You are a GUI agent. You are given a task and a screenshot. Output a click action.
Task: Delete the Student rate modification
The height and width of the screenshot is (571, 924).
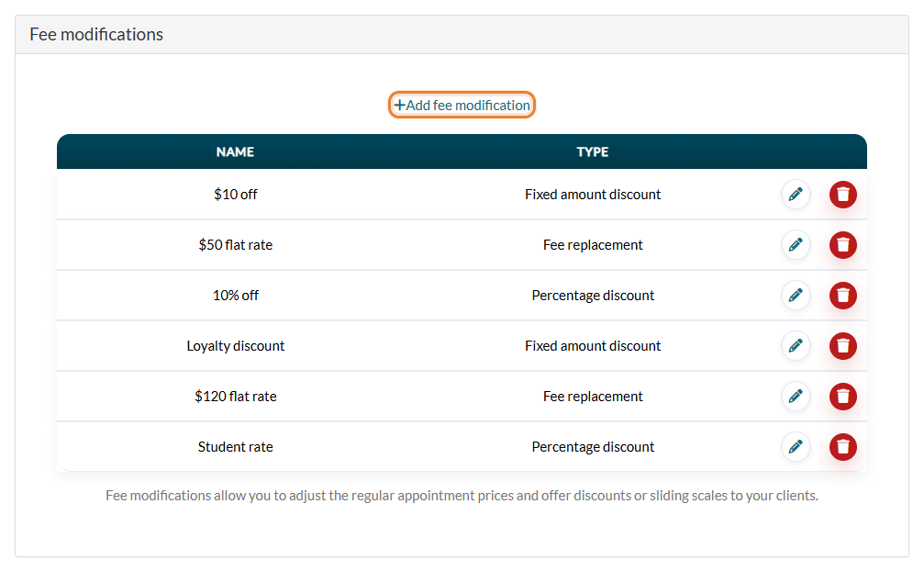click(842, 447)
